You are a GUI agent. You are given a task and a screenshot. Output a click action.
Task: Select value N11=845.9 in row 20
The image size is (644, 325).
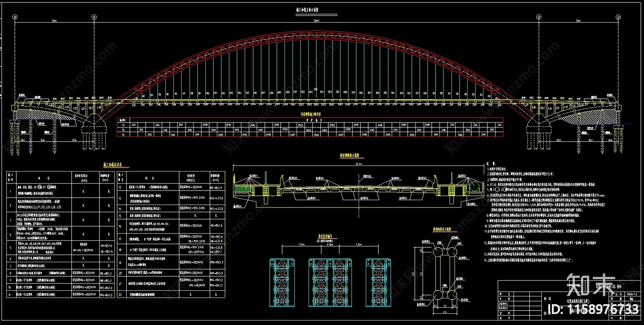click(x=216, y=273)
